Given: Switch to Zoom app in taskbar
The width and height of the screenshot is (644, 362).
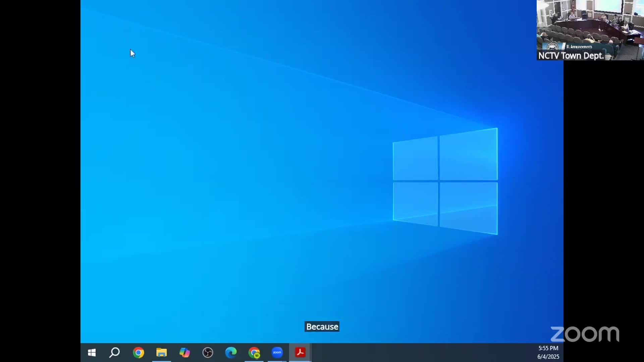Looking at the screenshot, I should (277, 353).
